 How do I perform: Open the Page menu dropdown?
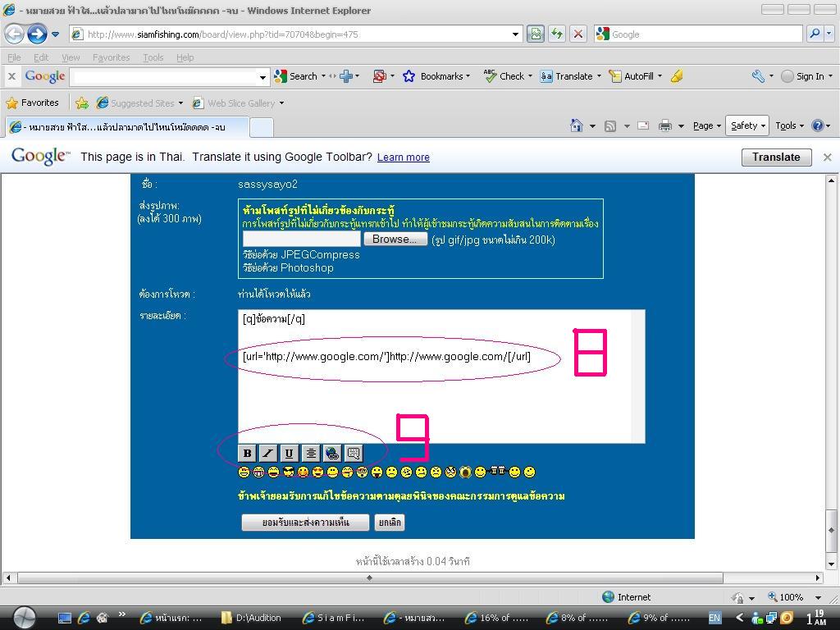coord(706,126)
